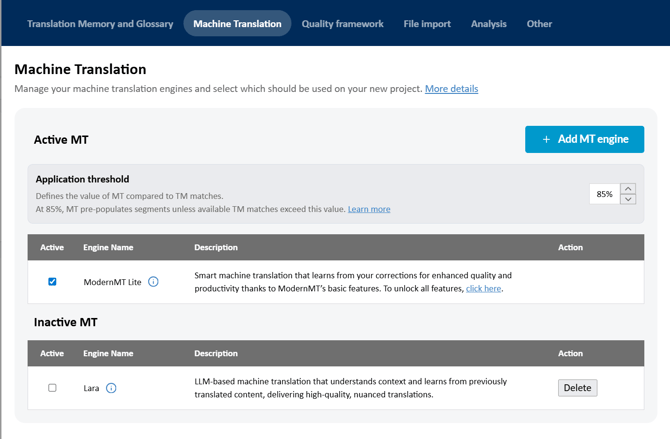Increase the application threshold with up arrow
Image resolution: width=670 pixels, height=439 pixels.
(x=628, y=188)
